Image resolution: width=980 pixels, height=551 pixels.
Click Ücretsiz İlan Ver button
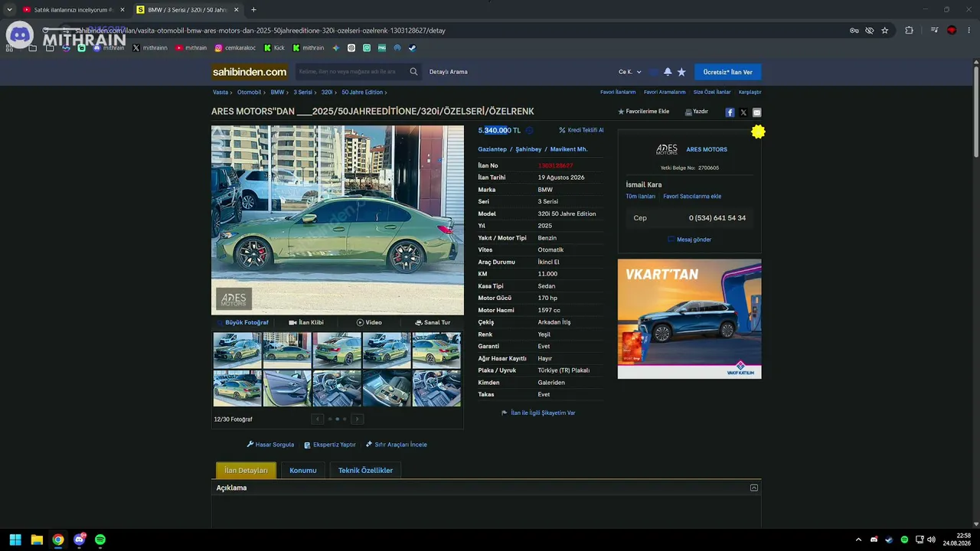tap(728, 72)
